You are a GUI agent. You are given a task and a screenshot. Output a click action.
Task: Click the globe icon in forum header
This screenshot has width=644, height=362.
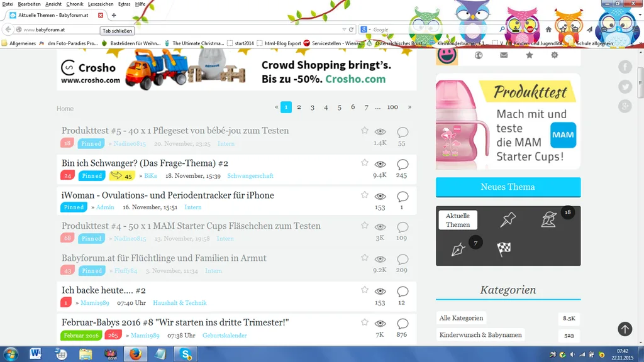click(479, 55)
